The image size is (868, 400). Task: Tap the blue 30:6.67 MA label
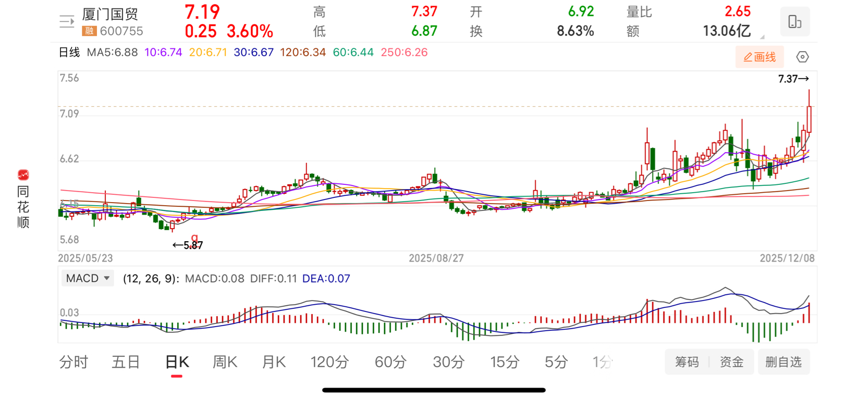(253, 52)
